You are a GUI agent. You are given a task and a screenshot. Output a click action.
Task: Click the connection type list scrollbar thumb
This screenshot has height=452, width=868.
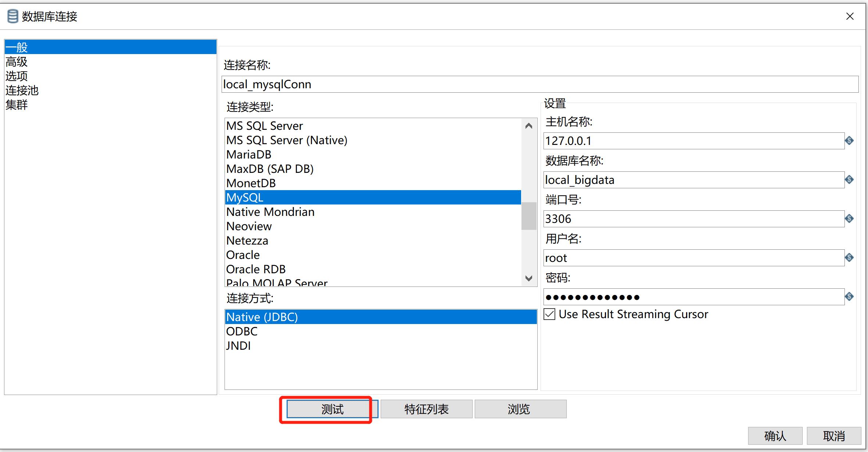pos(529,216)
